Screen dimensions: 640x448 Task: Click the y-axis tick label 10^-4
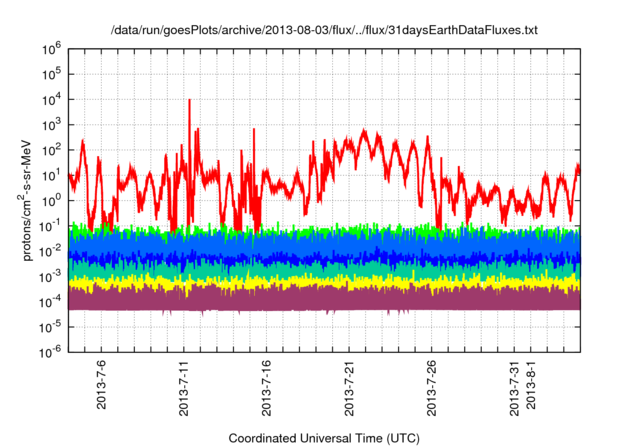coord(51,302)
